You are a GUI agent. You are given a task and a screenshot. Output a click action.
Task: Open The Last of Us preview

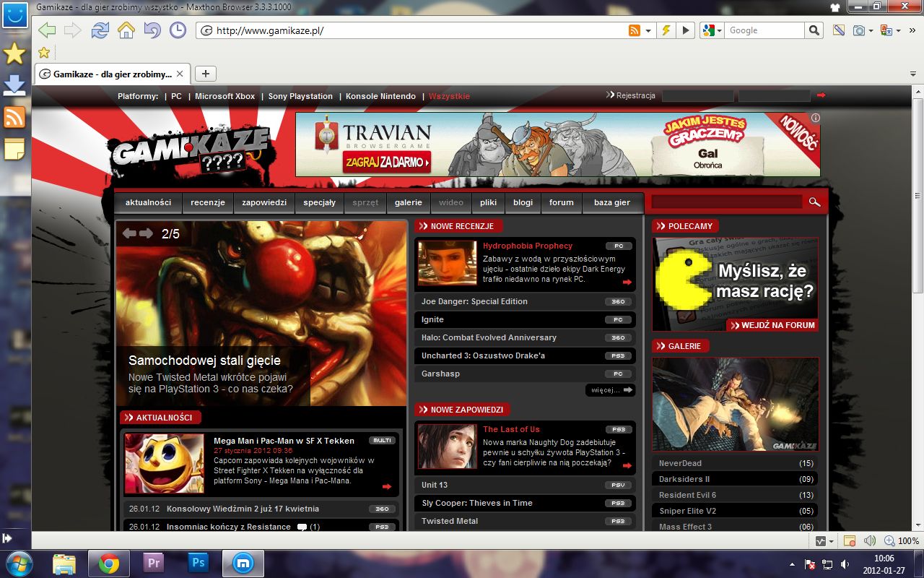pos(511,429)
